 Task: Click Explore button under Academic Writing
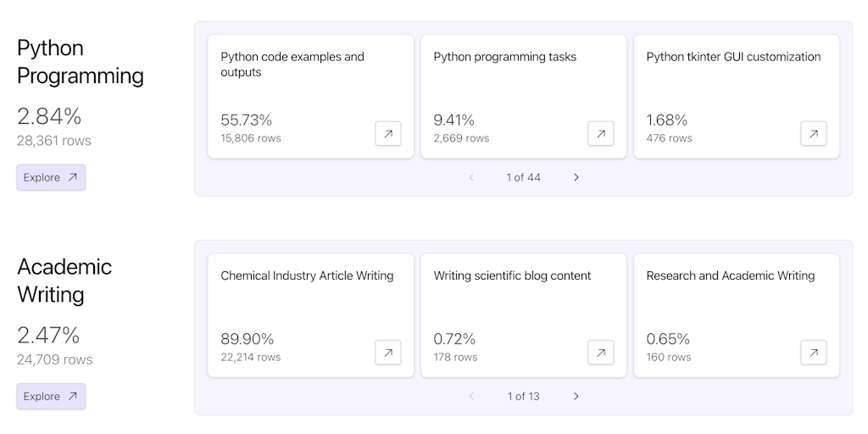pos(51,396)
